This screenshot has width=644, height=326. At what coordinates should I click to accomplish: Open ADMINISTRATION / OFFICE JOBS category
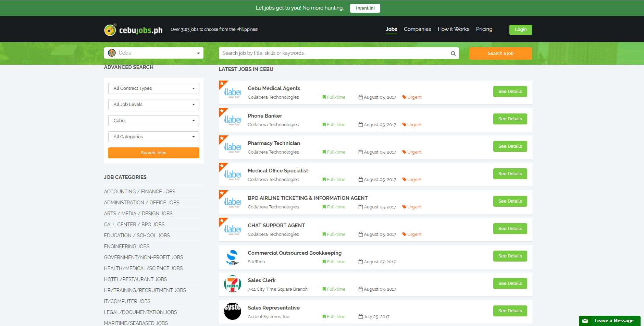tap(142, 203)
